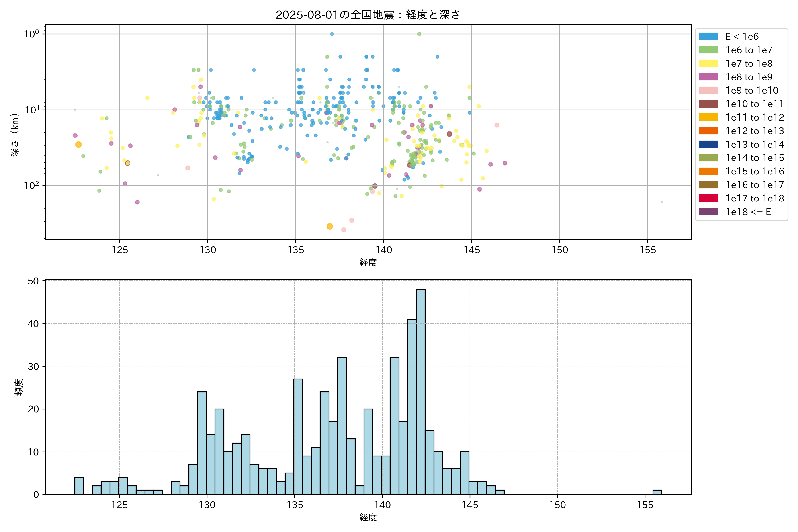Click the dark purple 1e18 <= E swatch

pyautogui.click(x=708, y=212)
